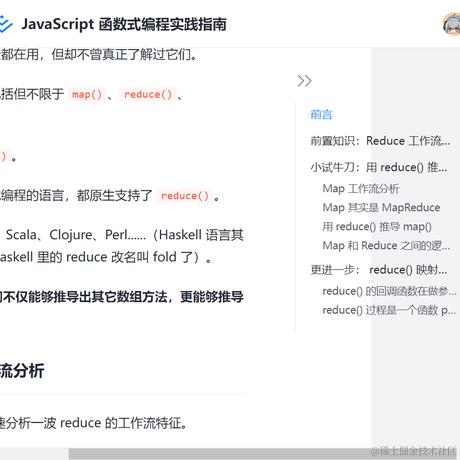The image size is (460, 460).
Task: Open 小试牛刀: 用 reduce() 推 section
Action: pyautogui.click(x=379, y=167)
